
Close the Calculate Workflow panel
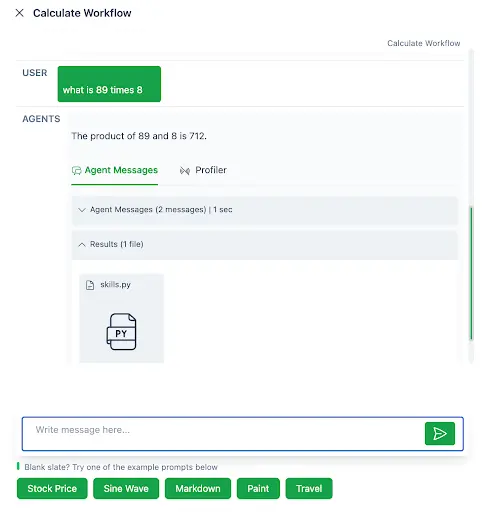tap(20, 13)
